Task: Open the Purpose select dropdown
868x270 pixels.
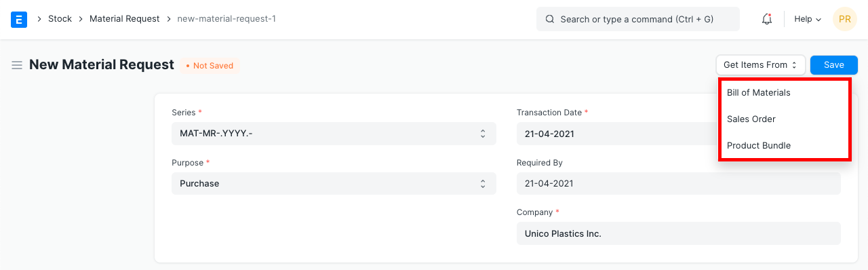Action: [x=334, y=184]
